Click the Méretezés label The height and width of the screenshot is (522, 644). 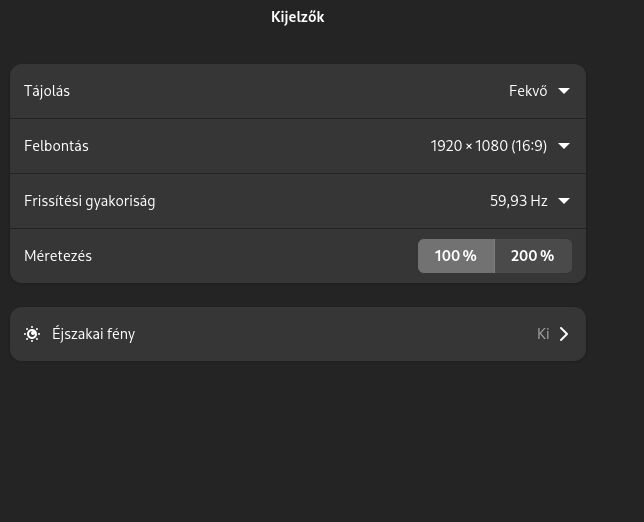click(x=58, y=256)
